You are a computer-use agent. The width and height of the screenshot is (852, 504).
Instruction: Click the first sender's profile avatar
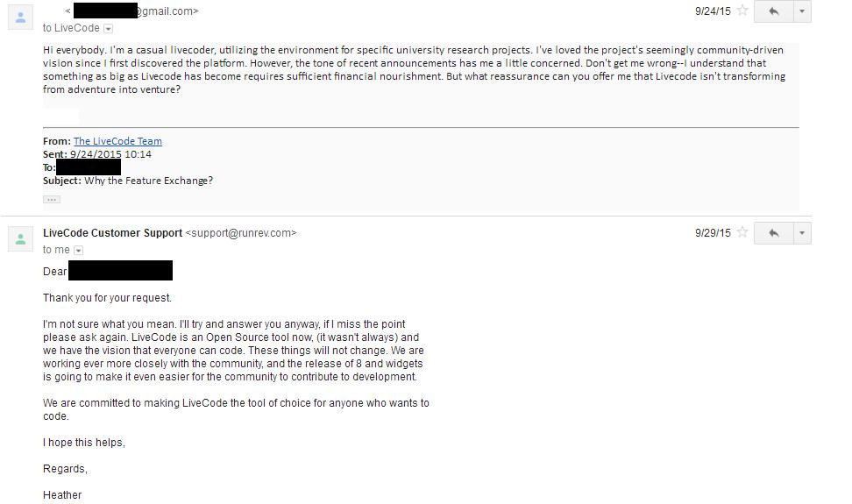[21, 17]
